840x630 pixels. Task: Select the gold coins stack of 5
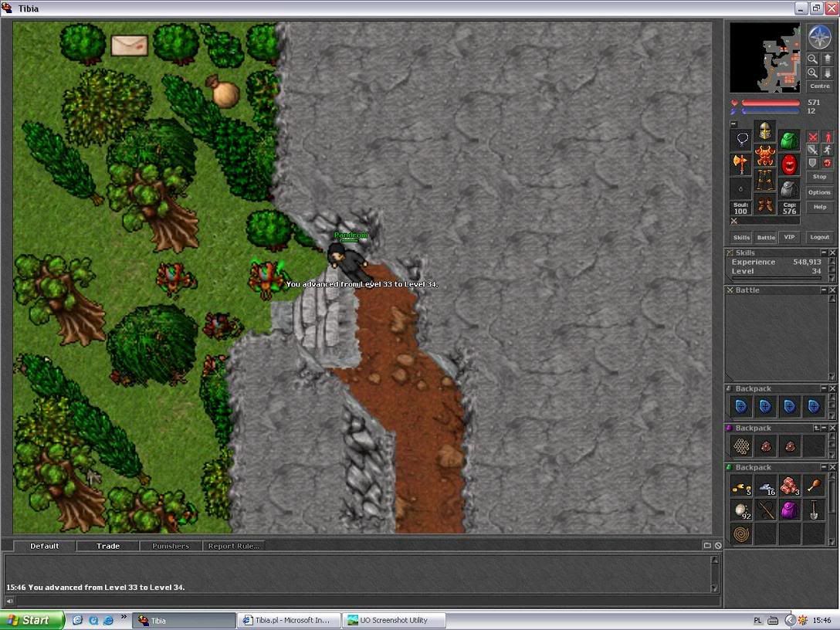click(741, 486)
